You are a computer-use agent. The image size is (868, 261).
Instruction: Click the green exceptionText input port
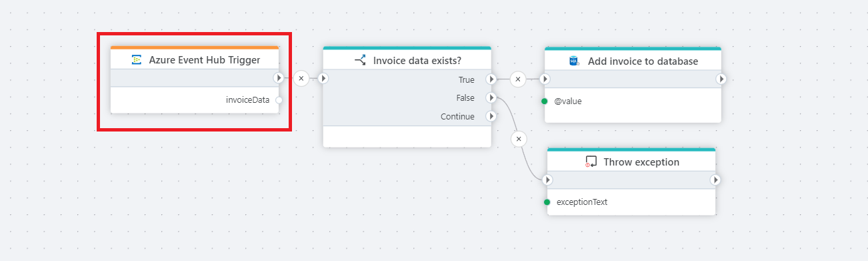(547, 202)
